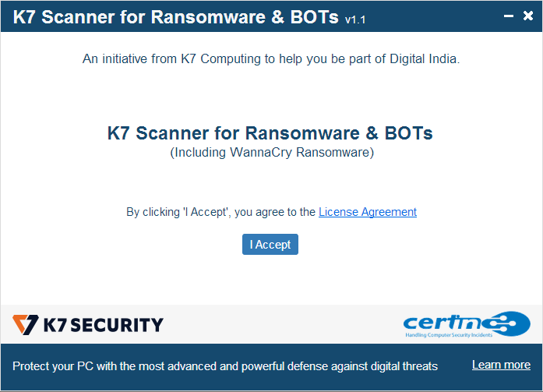The height and width of the screenshot is (392, 543).
Task: Click the orange K7 shield logo icon
Action: (25, 324)
